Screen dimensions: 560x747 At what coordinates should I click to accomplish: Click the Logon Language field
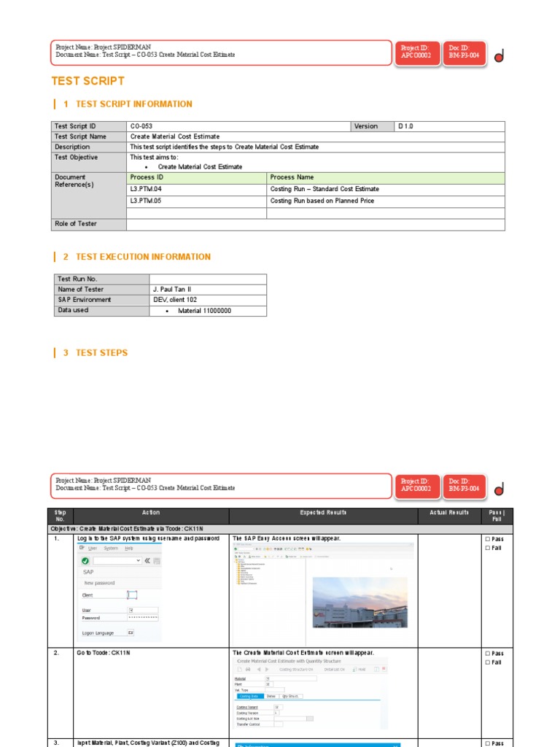pyautogui.click(x=131, y=632)
